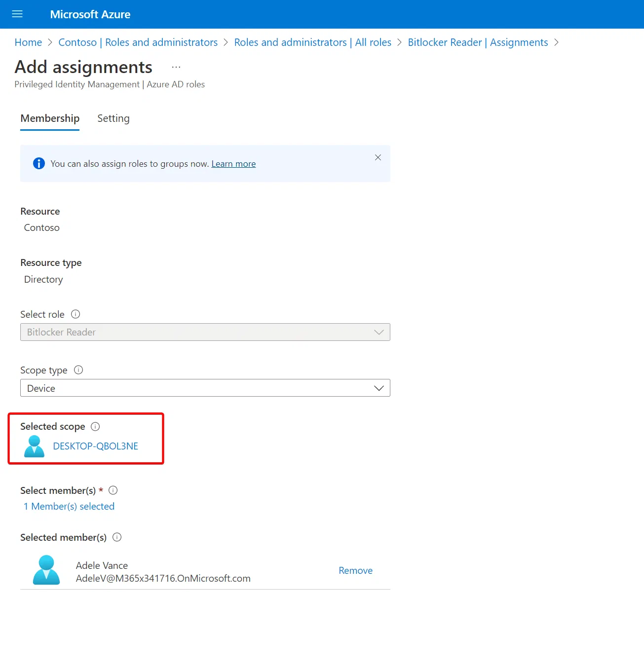Image resolution: width=644 pixels, height=670 pixels.
Task: Expand the Scope type Device dropdown
Action: click(205, 388)
